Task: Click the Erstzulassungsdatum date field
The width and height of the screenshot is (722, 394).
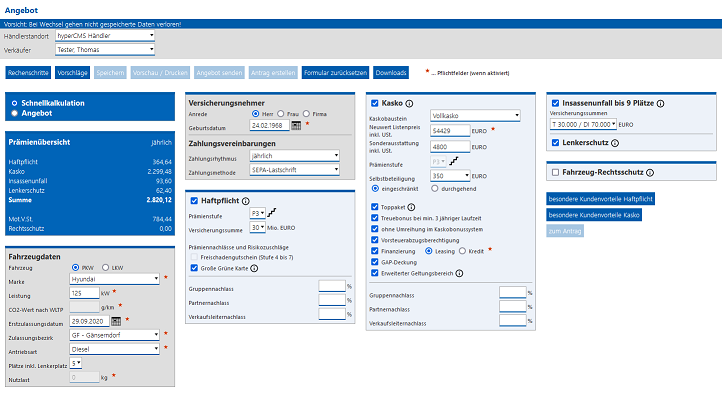Action: pos(89,321)
